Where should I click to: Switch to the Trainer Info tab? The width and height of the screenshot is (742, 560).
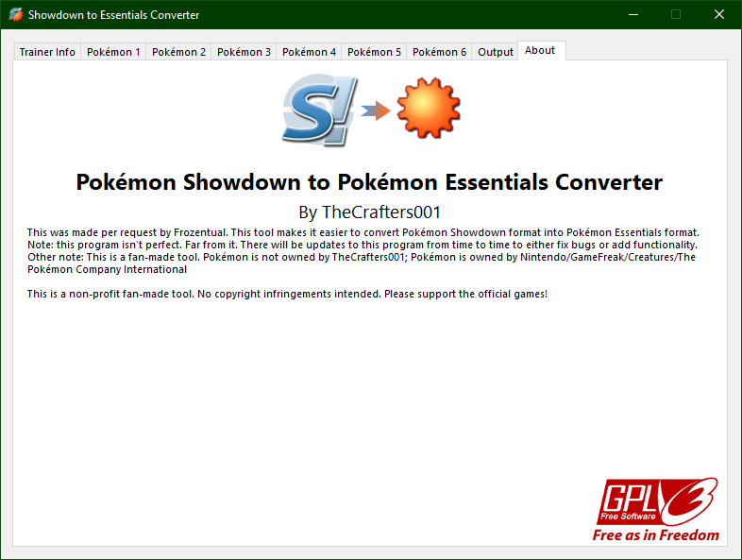tap(47, 52)
